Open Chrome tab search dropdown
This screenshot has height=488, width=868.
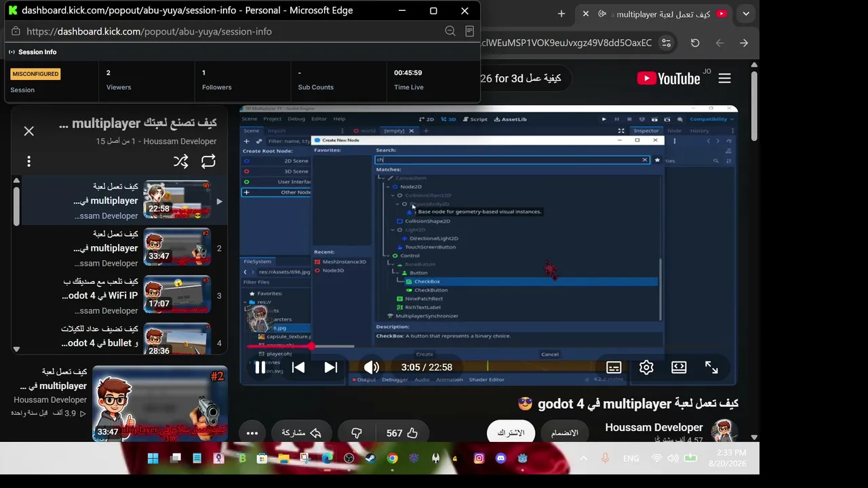[x=746, y=14]
